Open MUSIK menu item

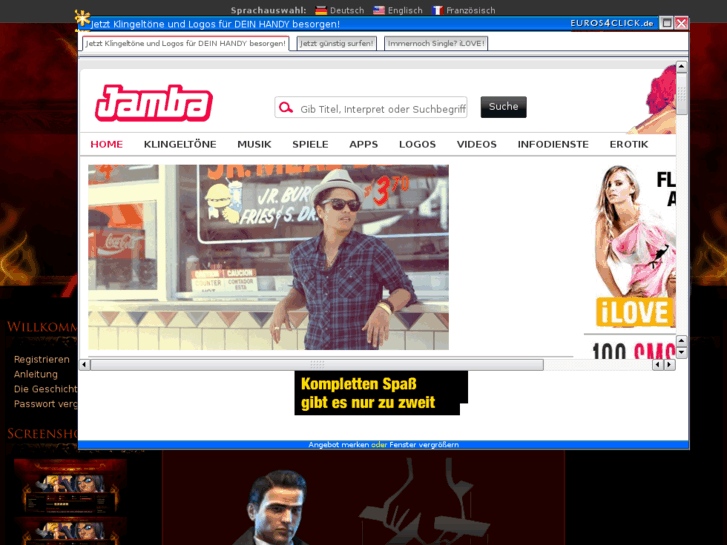tap(254, 144)
